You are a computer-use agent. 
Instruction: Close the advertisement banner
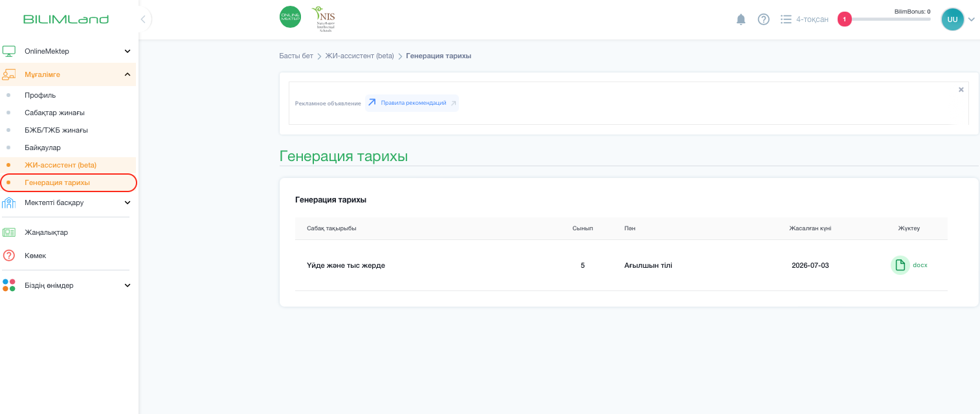(x=961, y=89)
